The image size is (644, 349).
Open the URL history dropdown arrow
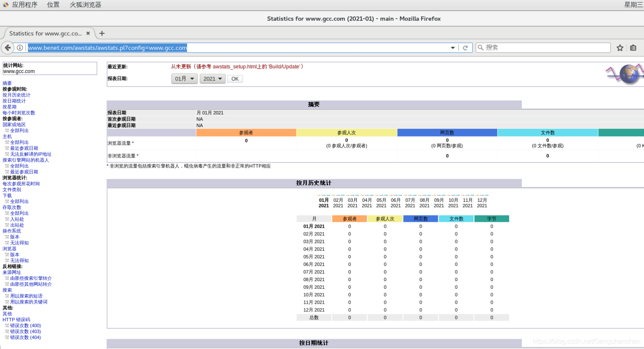(x=453, y=48)
